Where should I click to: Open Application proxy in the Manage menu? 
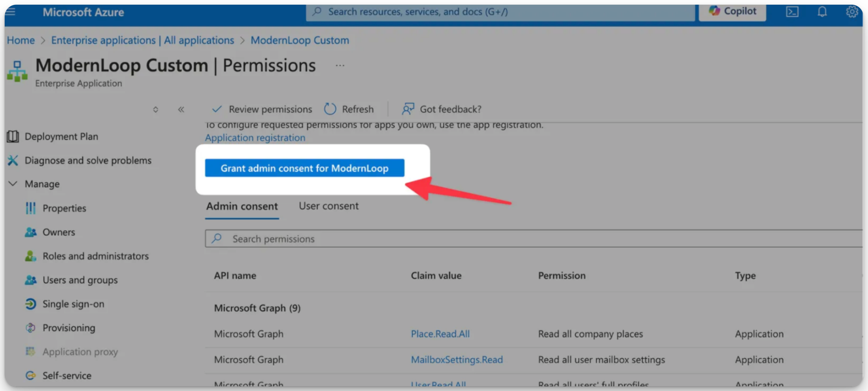tap(80, 352)
